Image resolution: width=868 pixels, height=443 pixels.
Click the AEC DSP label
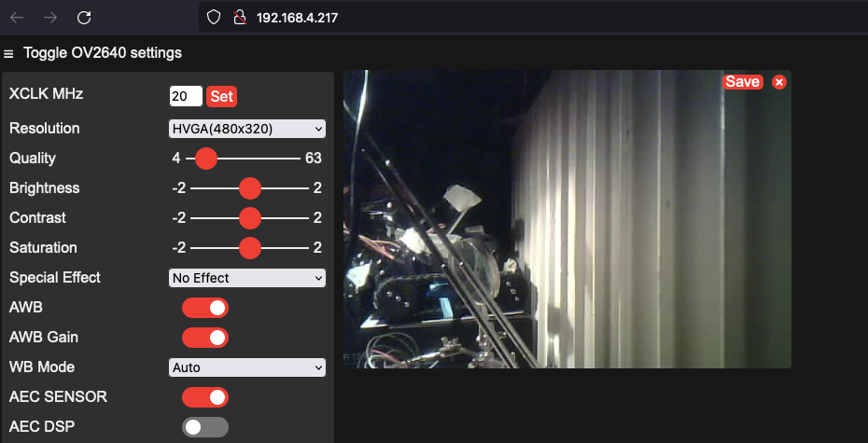coord(41,426)
